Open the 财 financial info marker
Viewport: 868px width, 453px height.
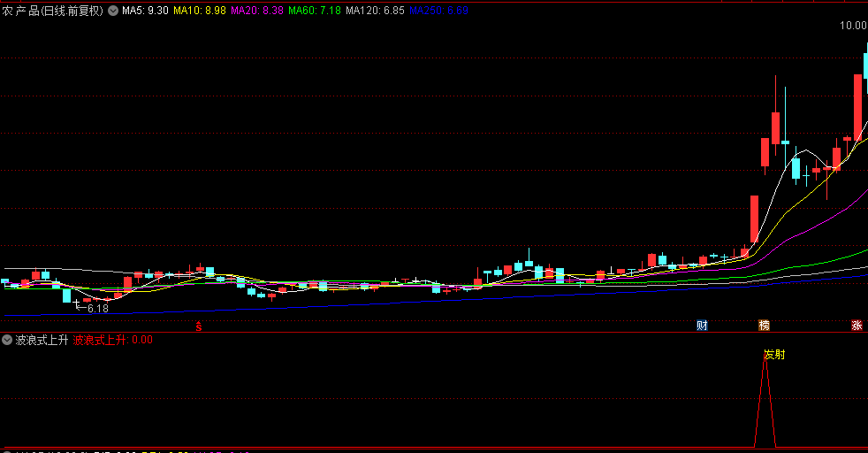click(702, 326)
